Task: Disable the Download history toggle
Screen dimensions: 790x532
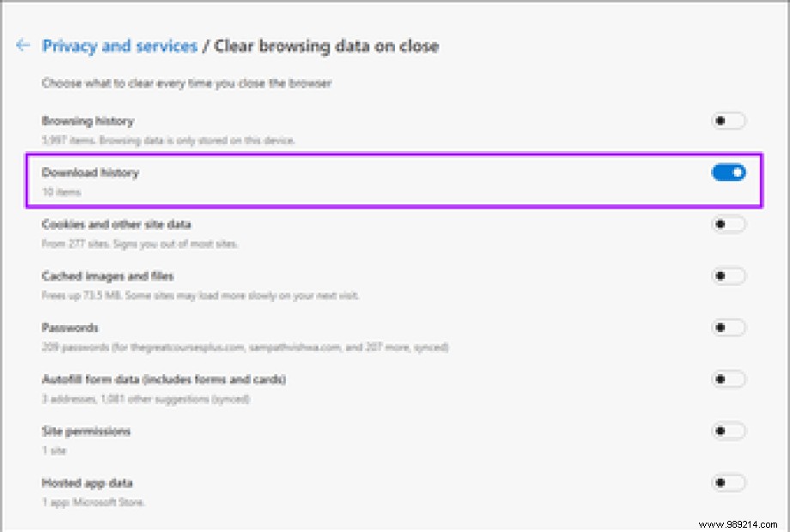Action: 727,172
